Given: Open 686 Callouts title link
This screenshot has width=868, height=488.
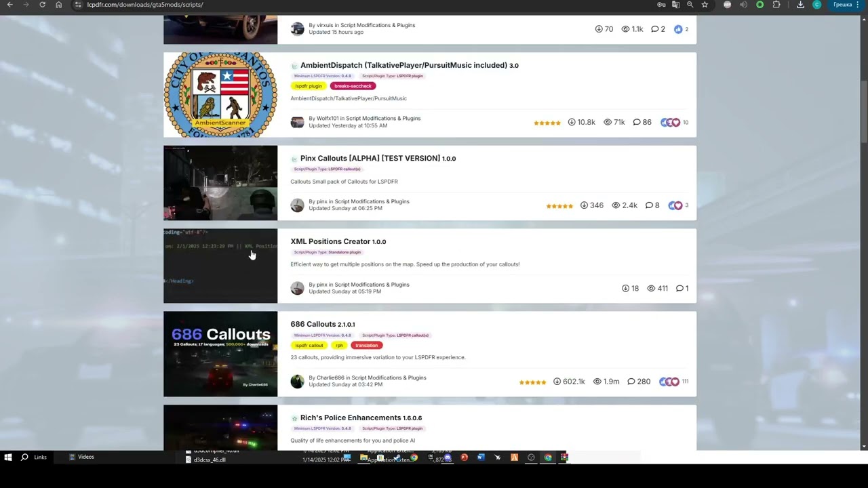Looking at the screenshot, I should tap(312, 324).
